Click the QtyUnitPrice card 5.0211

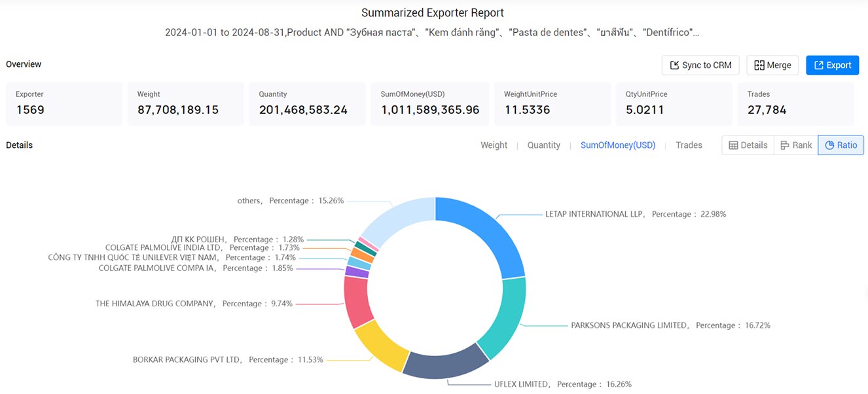click(x=674, y=103)
